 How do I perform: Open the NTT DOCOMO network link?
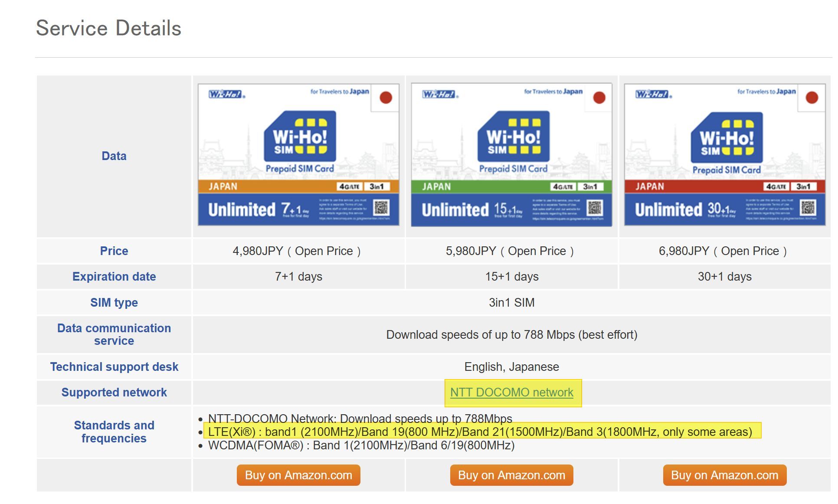pyautogui.click(x=511, y=393)
